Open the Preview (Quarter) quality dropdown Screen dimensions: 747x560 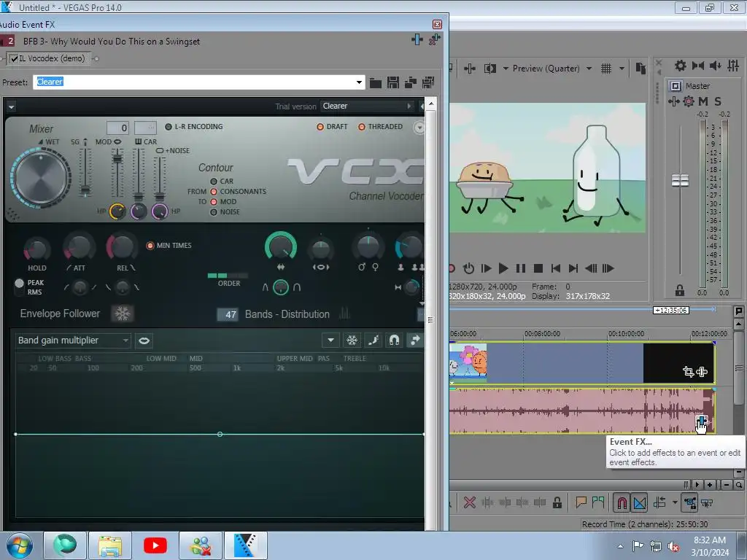pos(589,69)
